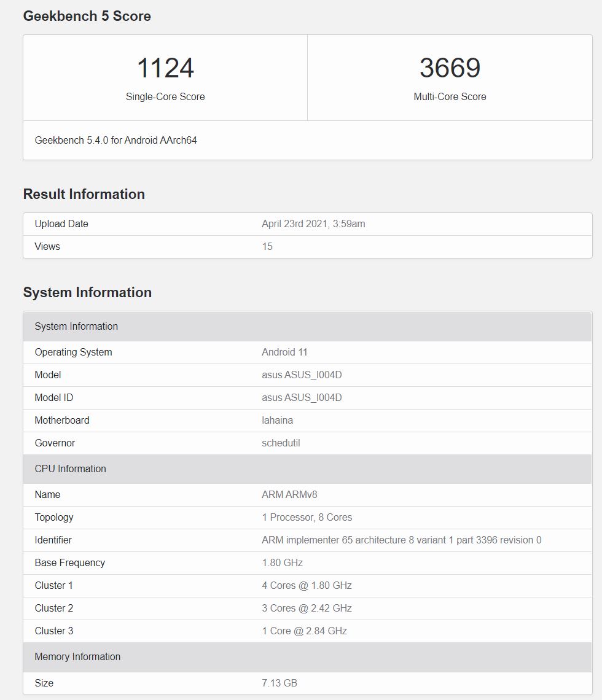Select the ARM ARMv8 value
The image size is (602, 700).
pos(289,495)
